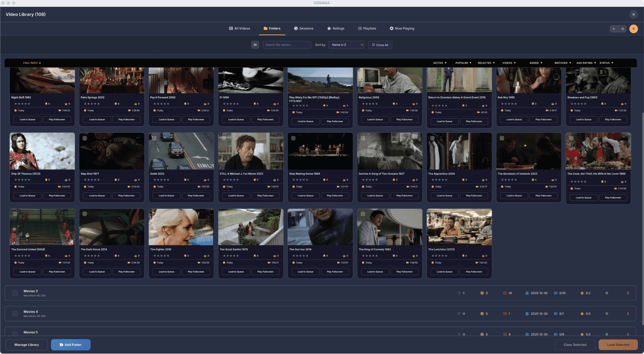Click the Now Playing play icon
The image size is (644, 354).
[x=391, y=28]
